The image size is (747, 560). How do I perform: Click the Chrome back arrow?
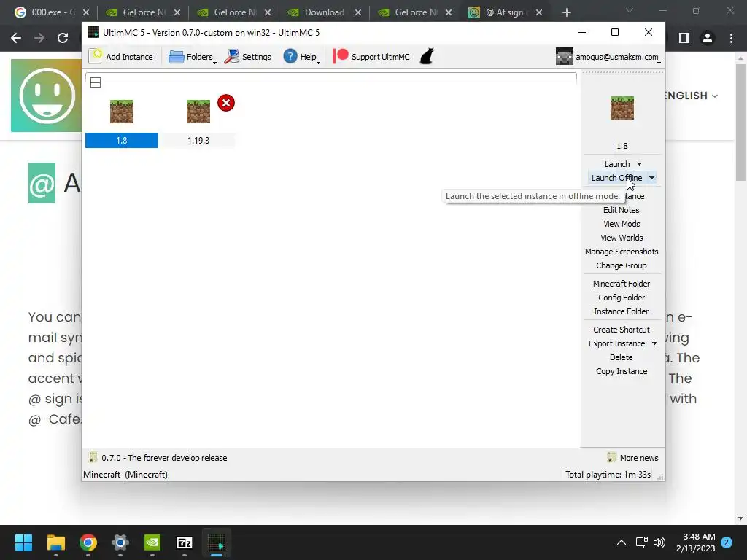click(x=16, y=38)
